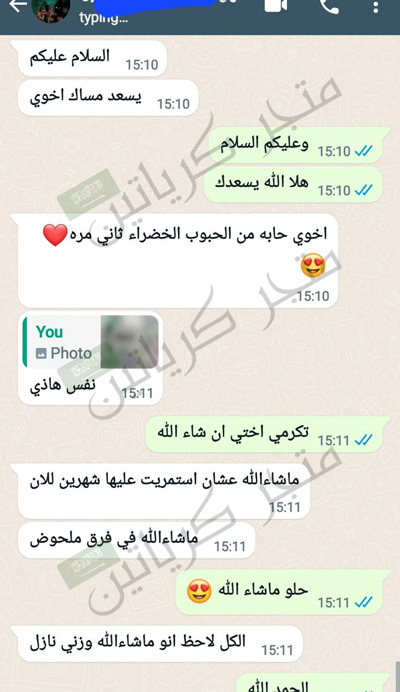Tap read ticks on تكرمي اختي message

click(x=364, y=440)
